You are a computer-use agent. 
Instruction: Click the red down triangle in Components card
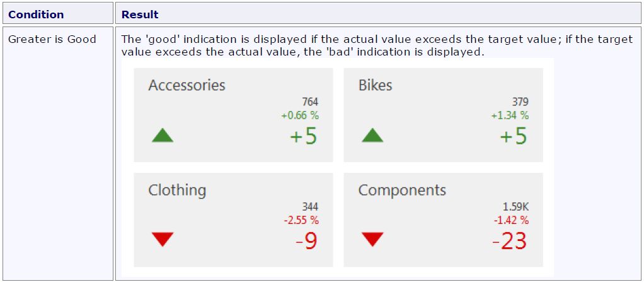click(372, 239)
